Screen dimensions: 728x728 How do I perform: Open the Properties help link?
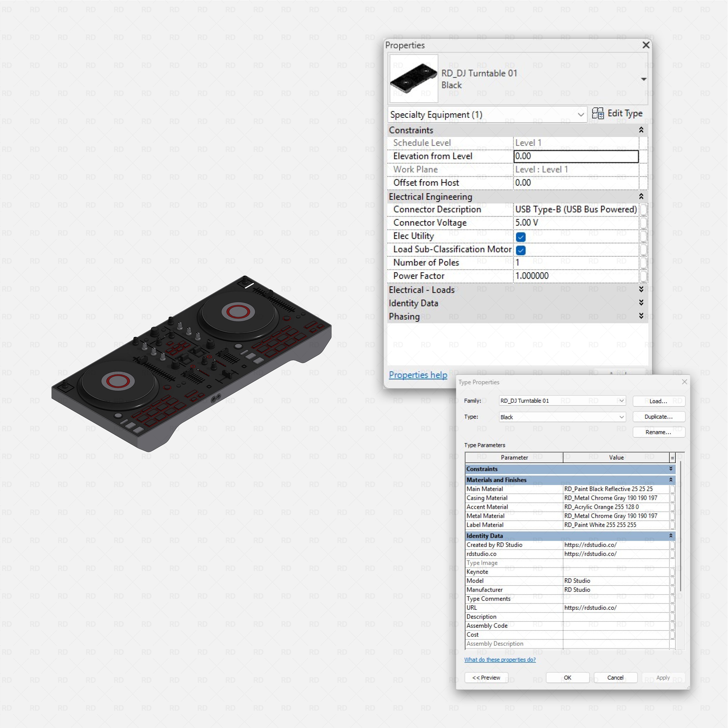pyautogui.click(x=418, y=375)
